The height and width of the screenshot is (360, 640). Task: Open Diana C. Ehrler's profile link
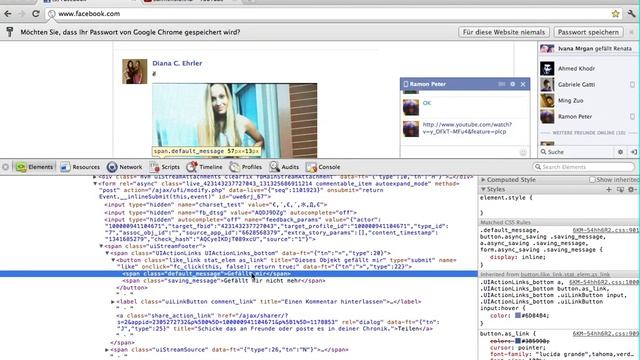(x=177, y=63)
